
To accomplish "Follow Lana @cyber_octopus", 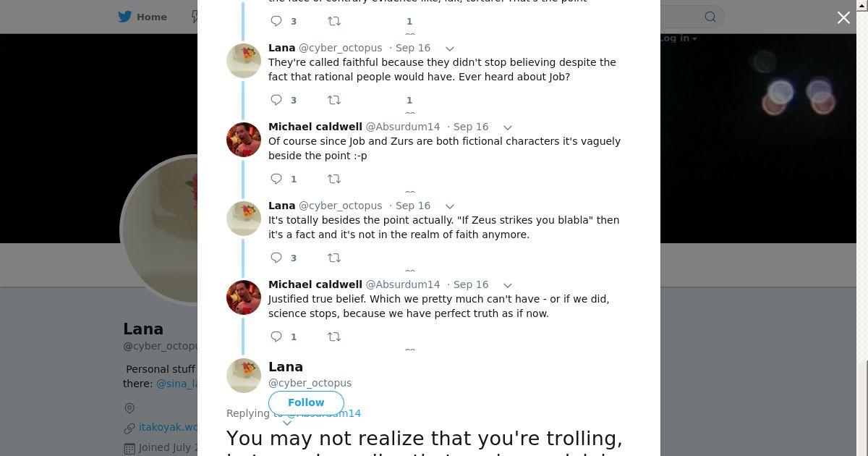I will [306, 402].
